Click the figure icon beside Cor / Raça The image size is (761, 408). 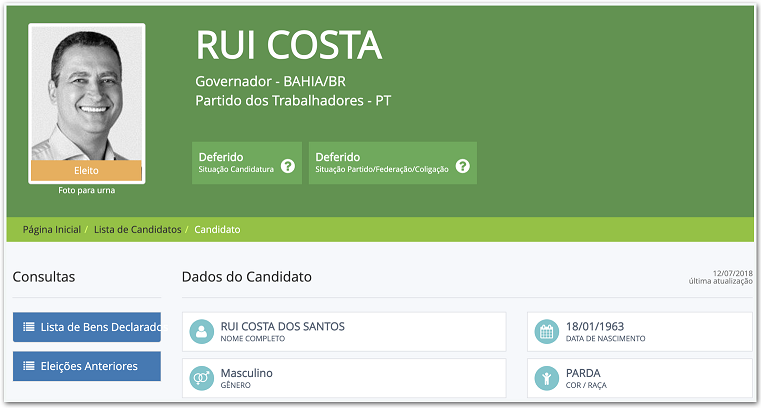[x=547, y=378]
